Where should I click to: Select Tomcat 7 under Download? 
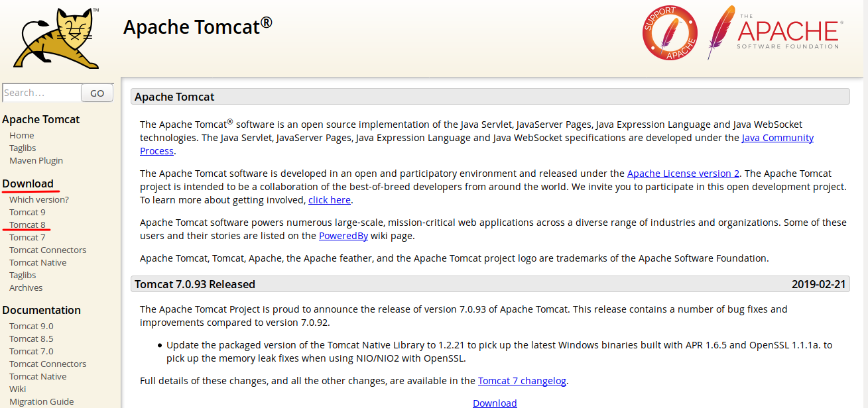click(27, 237)
